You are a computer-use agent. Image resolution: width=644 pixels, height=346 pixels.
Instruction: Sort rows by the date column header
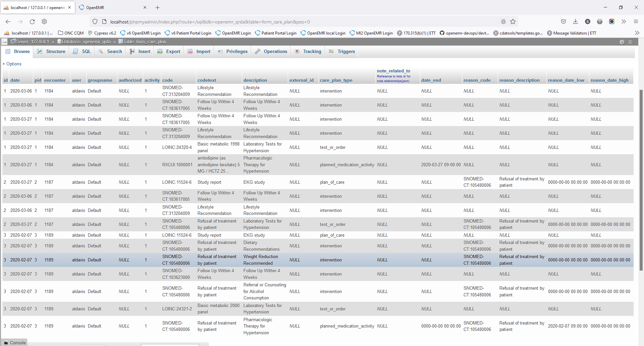tap(15, 80)
